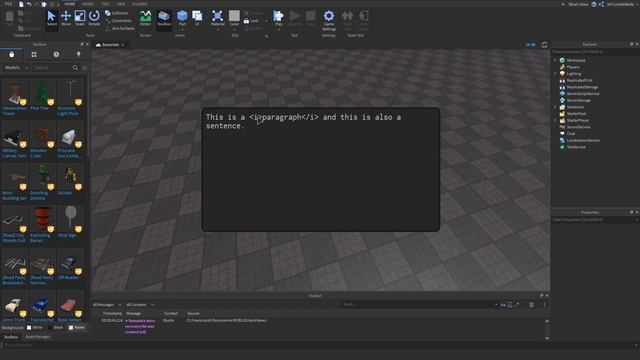Select None background option
The height and width of the screenshot is (360, 640).
click(x=76, y=327)
